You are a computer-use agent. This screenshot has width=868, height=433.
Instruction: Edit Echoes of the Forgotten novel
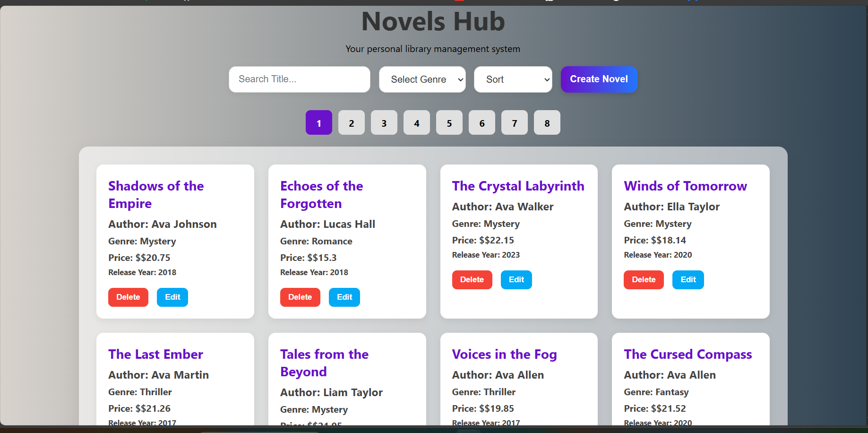point(344,297)
